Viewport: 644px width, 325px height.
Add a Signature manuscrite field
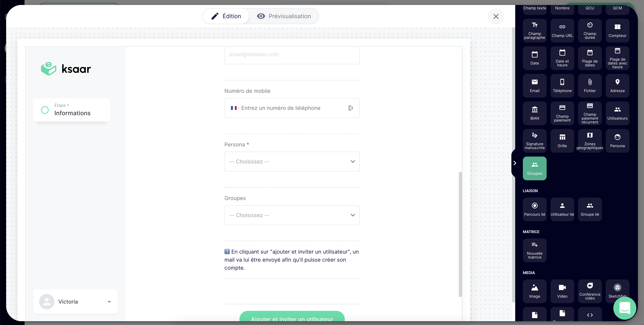[535, 141]
